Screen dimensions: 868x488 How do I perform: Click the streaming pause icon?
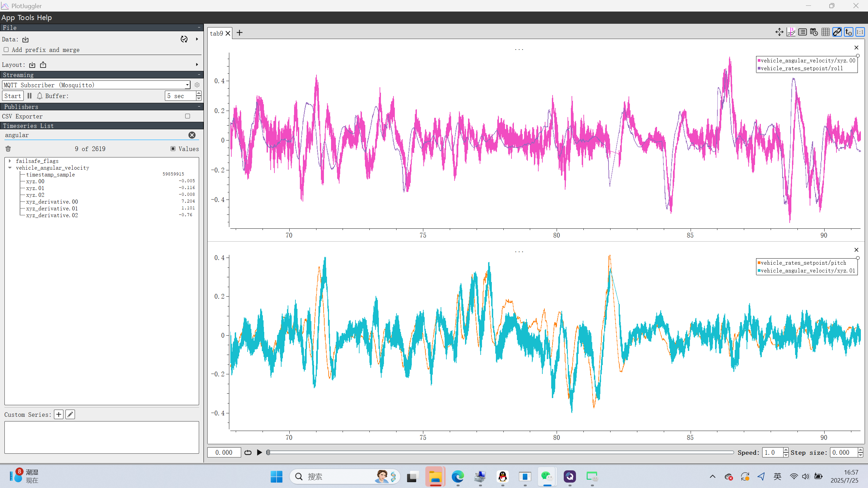click(x=30, y=96)
